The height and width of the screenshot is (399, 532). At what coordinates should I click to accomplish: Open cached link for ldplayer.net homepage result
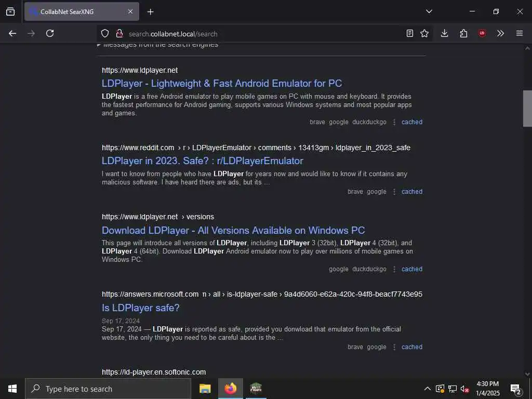[412, 122]
